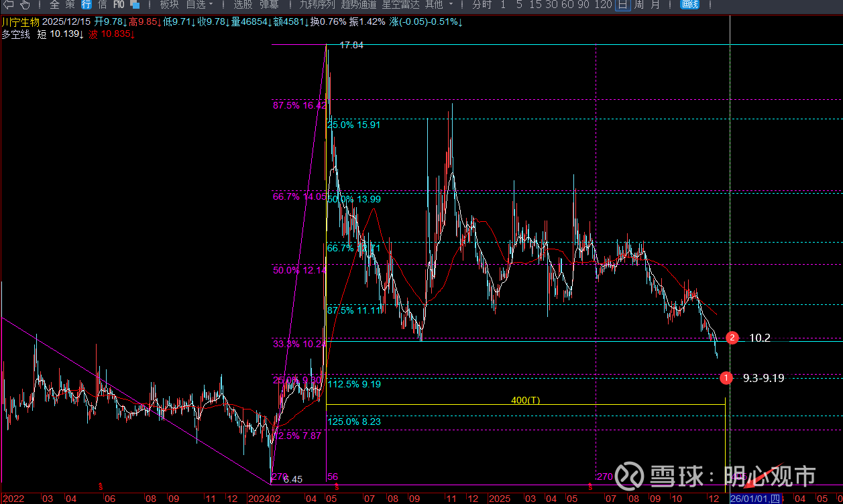Click the 400(T) time span label
This screenshot has height=504, width=843.
525,400
